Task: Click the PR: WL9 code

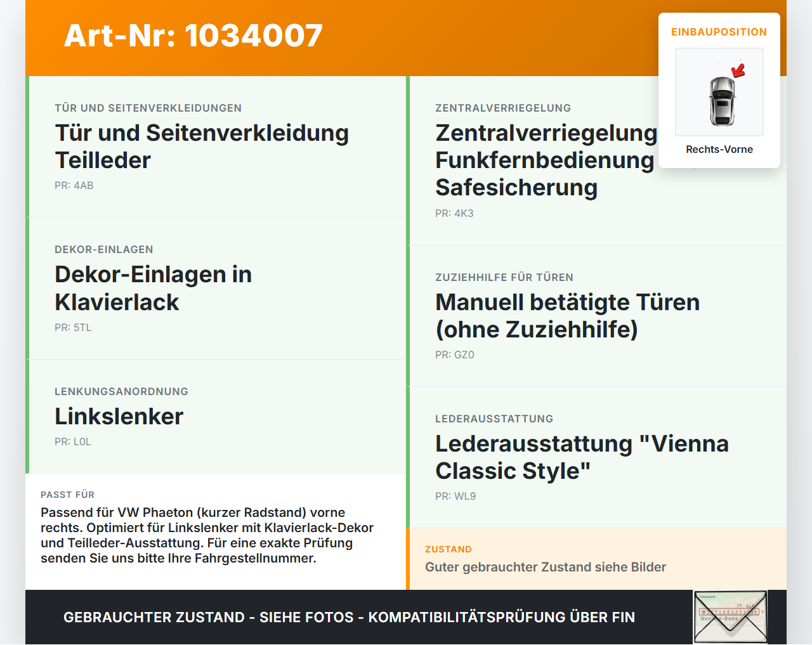Action: (x=455, y=497)
